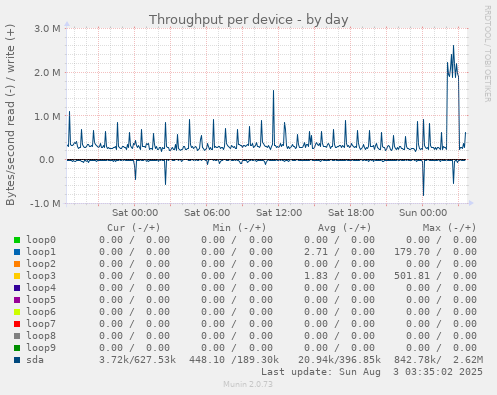Click the Sat 12:00 write spike peak
Image resolution: width=497 pixels, height=395 pixels.
coord(273,91)
